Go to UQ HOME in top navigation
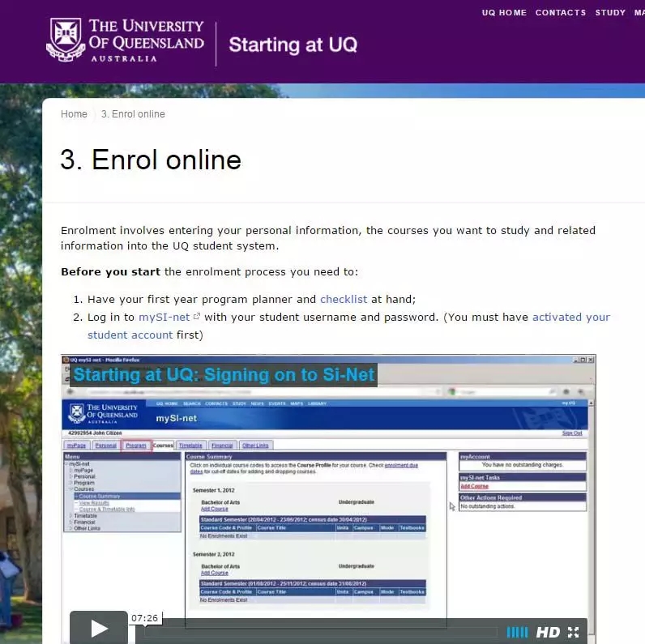 click(x=504, y=13)
